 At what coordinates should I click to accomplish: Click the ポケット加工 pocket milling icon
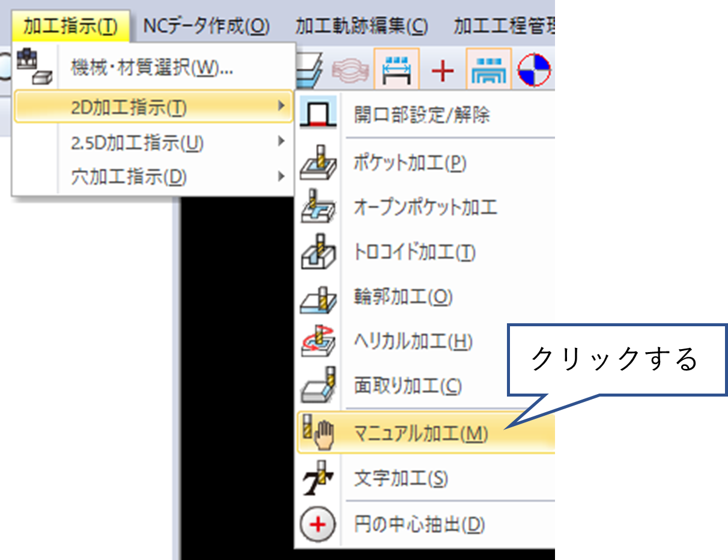click(x=318, y=163)
